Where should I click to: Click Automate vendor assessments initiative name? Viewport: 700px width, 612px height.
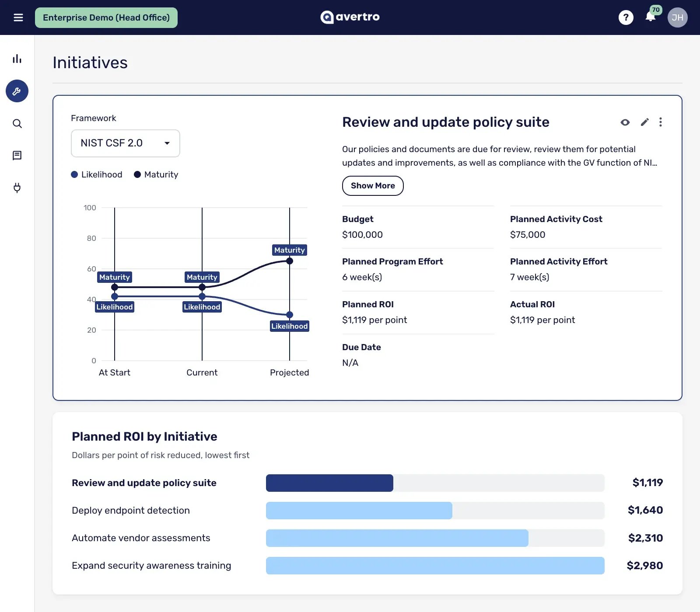coord(141,538)
